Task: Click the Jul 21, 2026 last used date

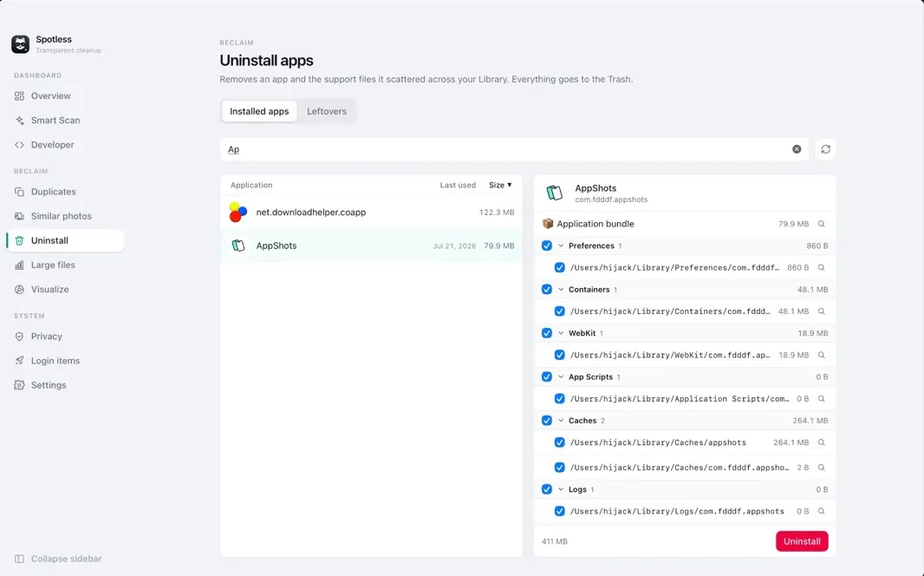Action: pyautogui.click(x=454, y=245)
